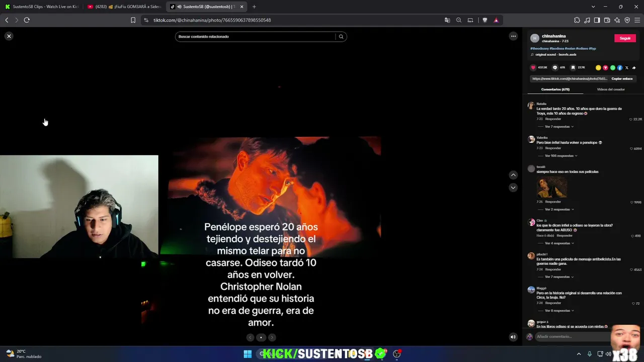Like the Circe comment with 72 likes
This screenshot has width=644, height=362.
click(633, 304)
